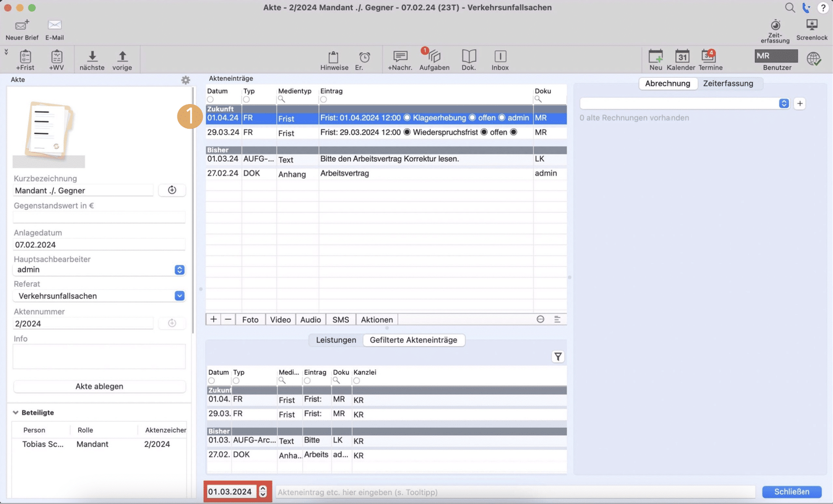Screen dimensions: 833x504
Task: Open Termine appointments icon
Action: point(710,60)
